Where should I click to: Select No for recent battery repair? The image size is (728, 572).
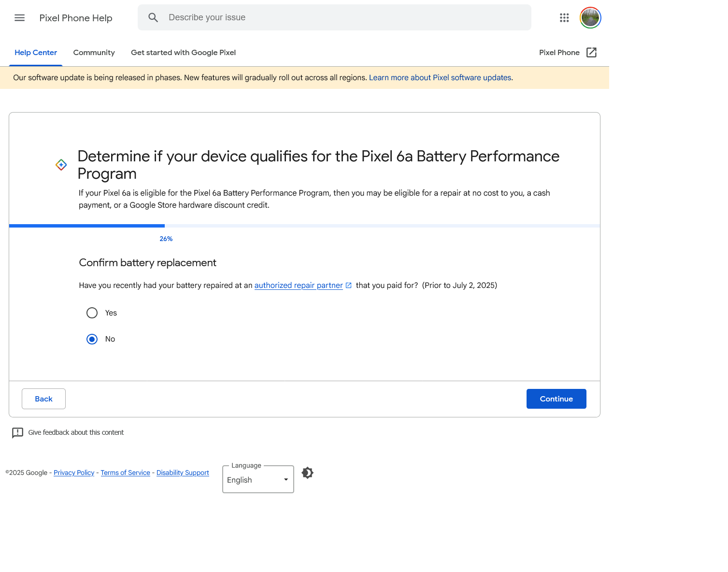click(92, 339)
